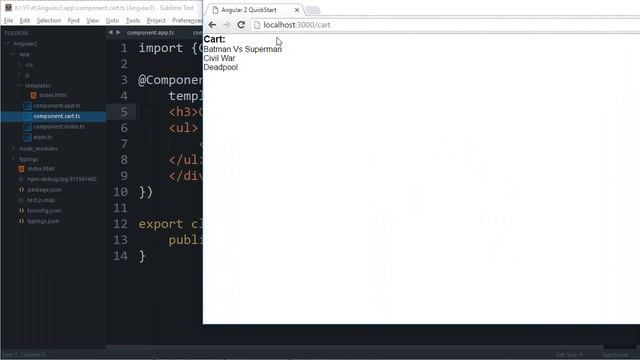Click the browser forward arrow button
Screen dimensions: 640x360
[x=227, y=25]
